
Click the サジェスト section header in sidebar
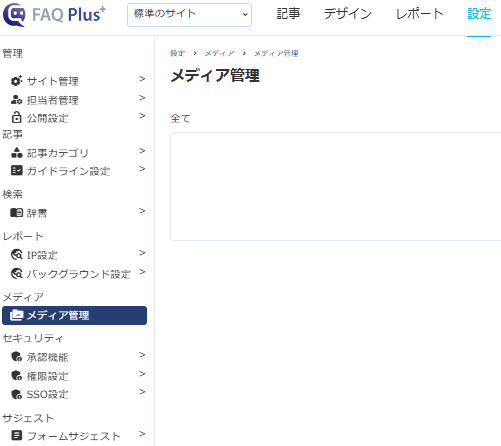(x=28, y=418)
